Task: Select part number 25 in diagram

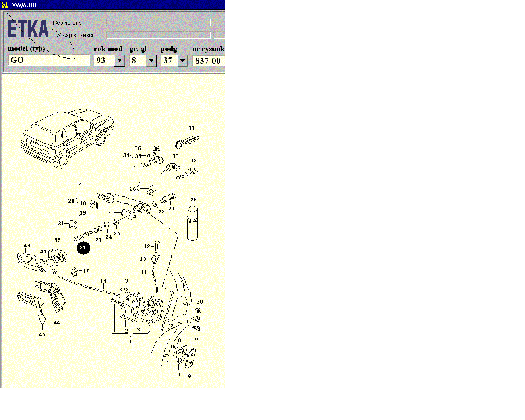Action: [117, 234]
